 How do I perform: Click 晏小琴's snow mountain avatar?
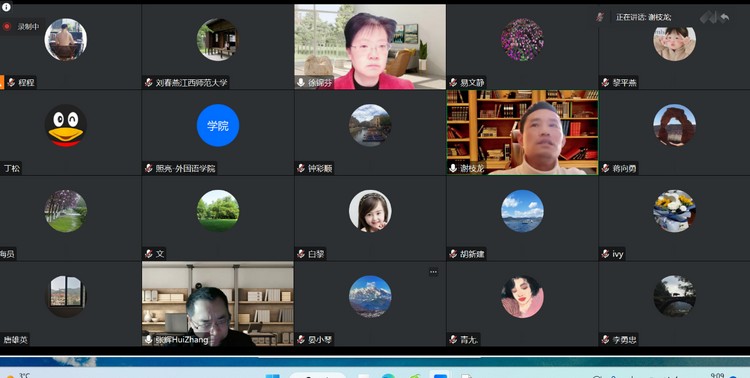click(370, 297)
